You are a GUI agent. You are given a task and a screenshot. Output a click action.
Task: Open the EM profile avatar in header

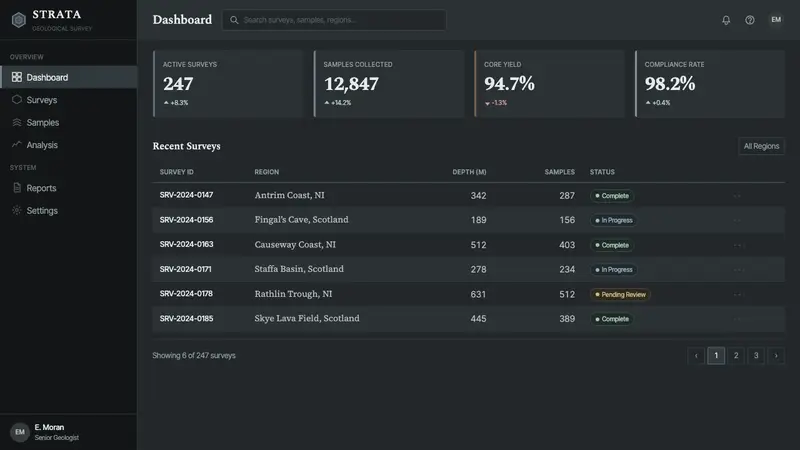(776, 20)
